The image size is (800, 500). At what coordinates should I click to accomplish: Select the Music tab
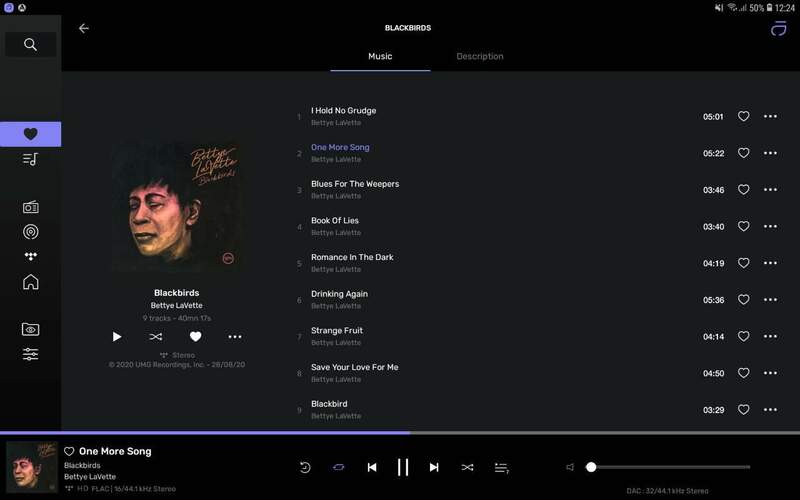coord(380,56)
